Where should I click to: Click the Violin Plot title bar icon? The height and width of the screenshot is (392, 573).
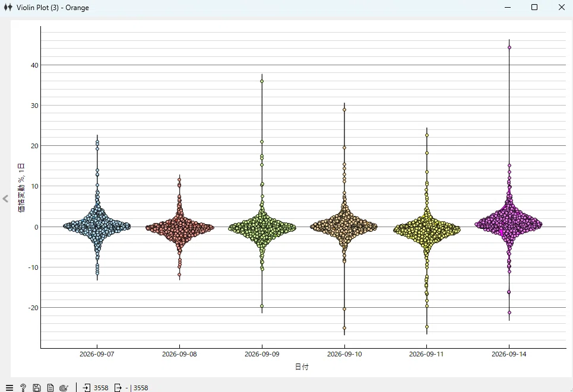pos(8,7)
